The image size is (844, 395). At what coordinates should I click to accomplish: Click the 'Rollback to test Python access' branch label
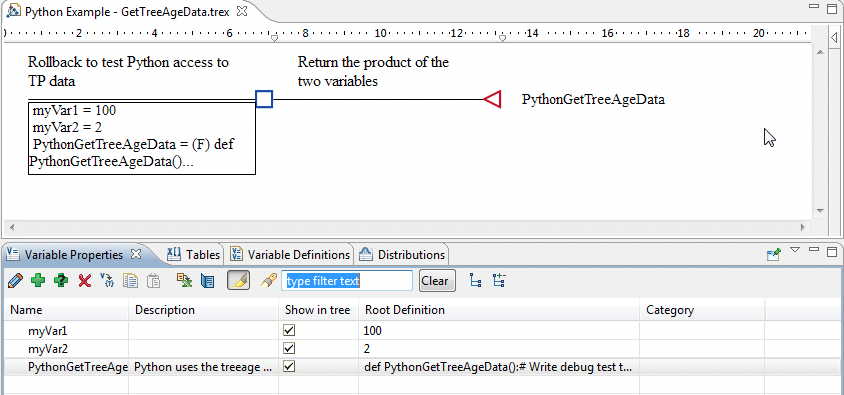(x=128, y=72)
